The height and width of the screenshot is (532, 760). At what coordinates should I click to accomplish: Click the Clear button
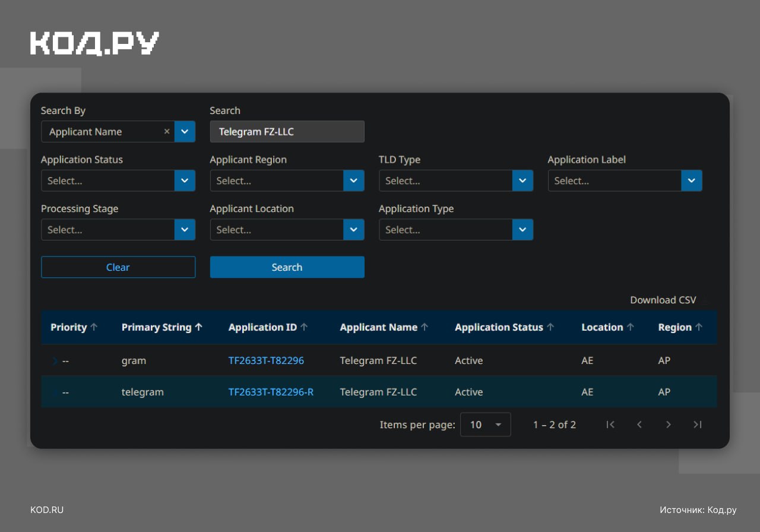click(118, 267)
